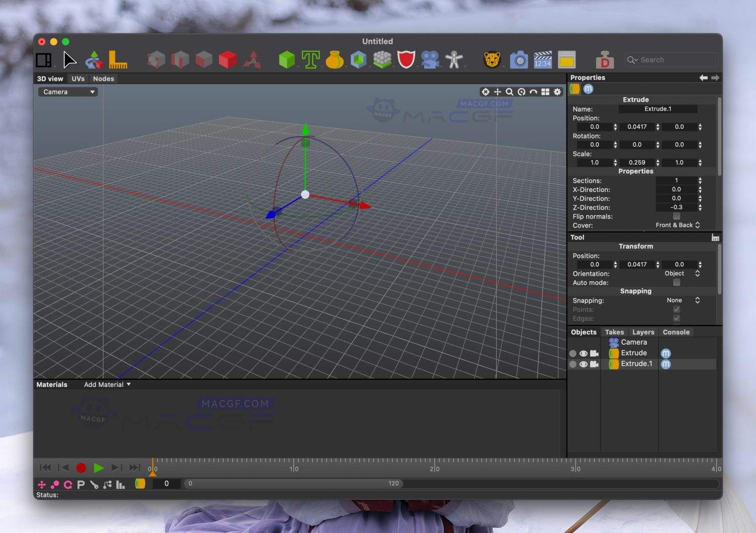
Task: Click the red cube polygon object icon
Action: click(x=228, y=59)
